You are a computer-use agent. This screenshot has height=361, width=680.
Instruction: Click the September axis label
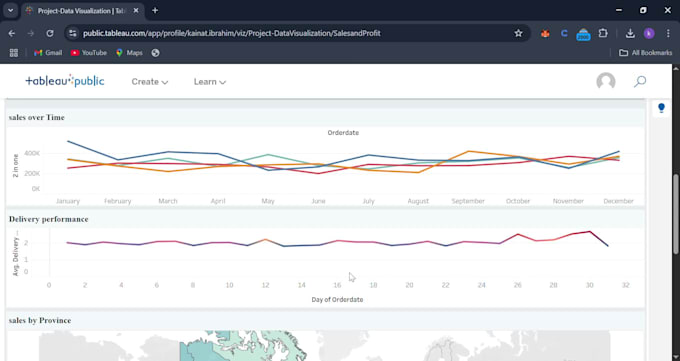click(468, 201)
